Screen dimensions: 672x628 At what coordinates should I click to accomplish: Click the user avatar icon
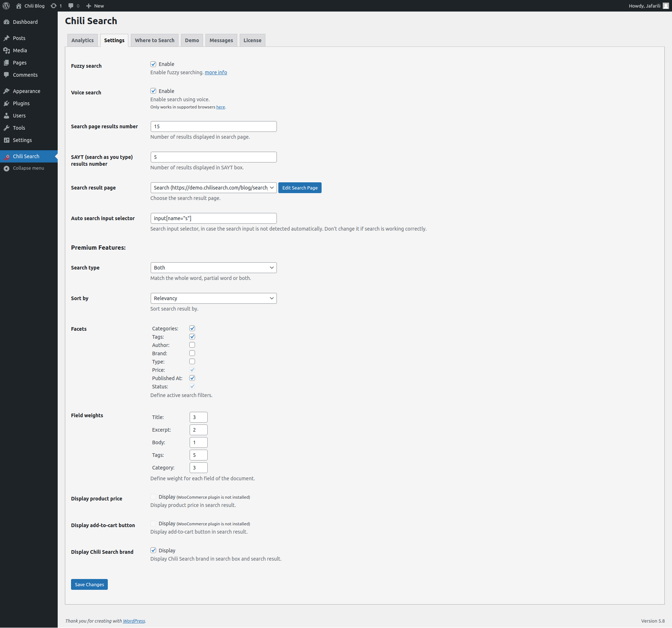coord(666,6)
